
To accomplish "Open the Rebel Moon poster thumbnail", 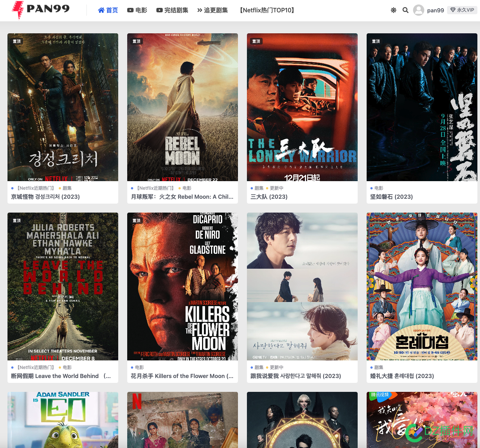I will pyautogui.click(x=183, y=107).
